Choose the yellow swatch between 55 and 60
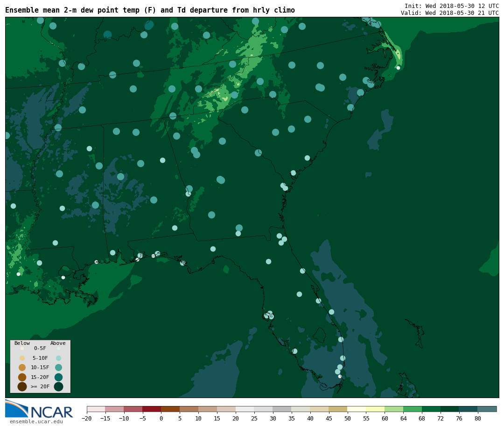This screenshot has width=504, height=427. (375, 409)
